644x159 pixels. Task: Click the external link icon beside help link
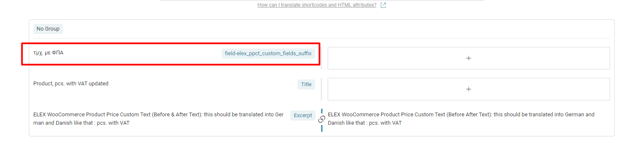pyautogui.click(x=383, y=5)
